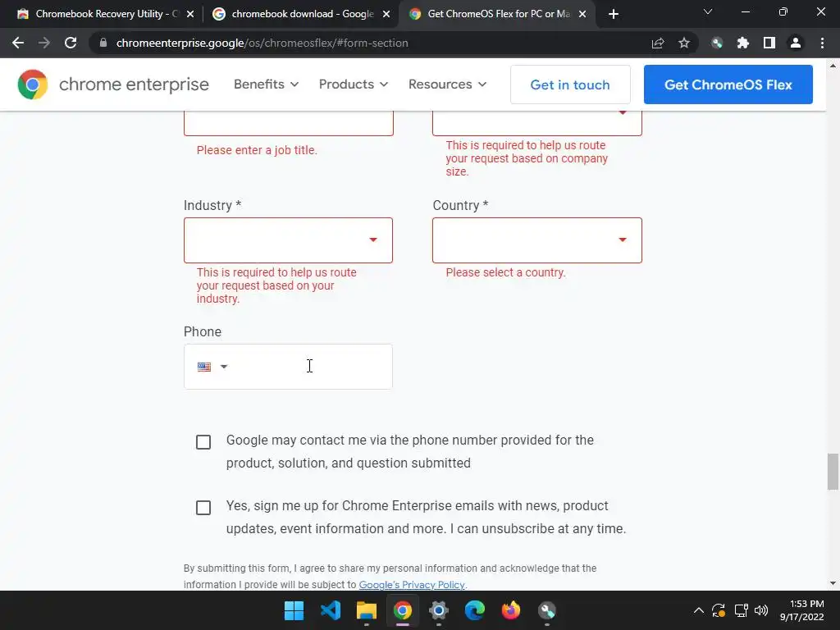
Task: Open File Explorer from taskbar
Action: [367, 610]
